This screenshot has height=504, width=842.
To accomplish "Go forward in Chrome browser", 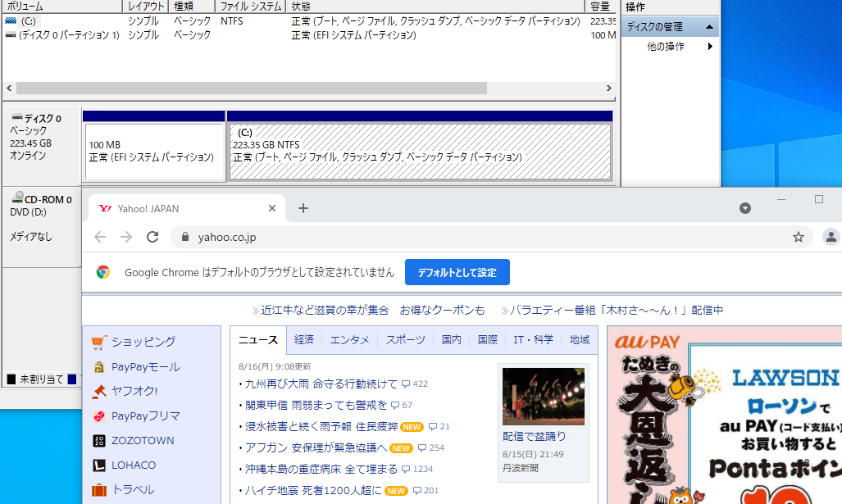I will 126,237.
